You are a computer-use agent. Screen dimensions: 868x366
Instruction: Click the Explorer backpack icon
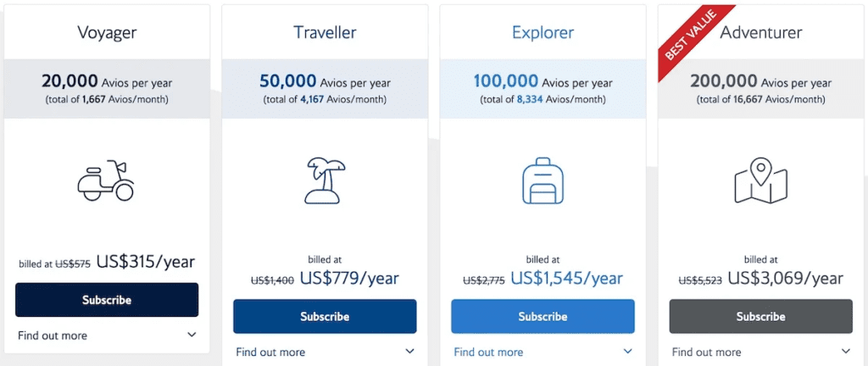click(542, 180)
